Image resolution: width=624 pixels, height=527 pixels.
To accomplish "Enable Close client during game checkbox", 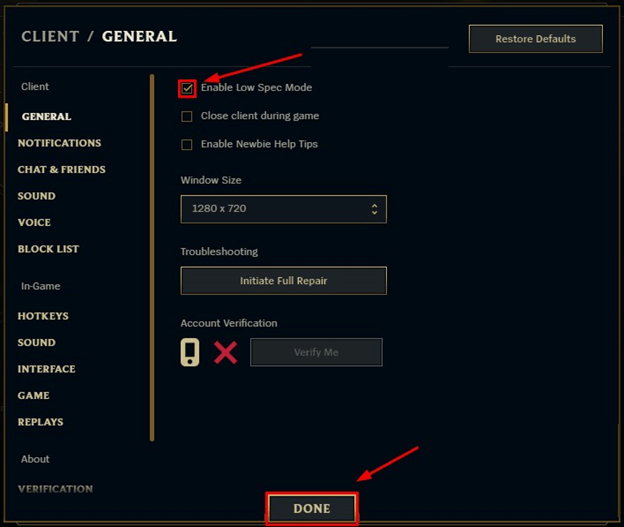I will point(187,116).
